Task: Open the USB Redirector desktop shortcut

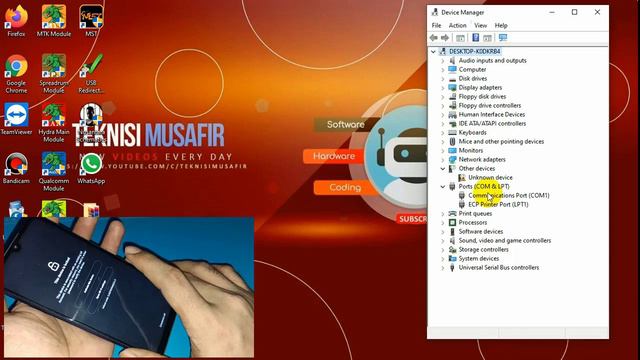Action: [91, 74]
